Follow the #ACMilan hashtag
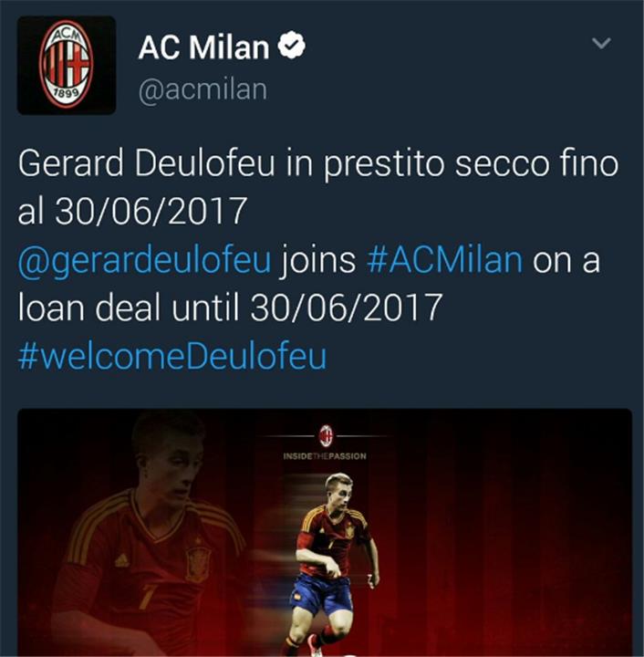The height and width of the screenshot is (657, 644). pyautogui.click(x=444, y=260)
